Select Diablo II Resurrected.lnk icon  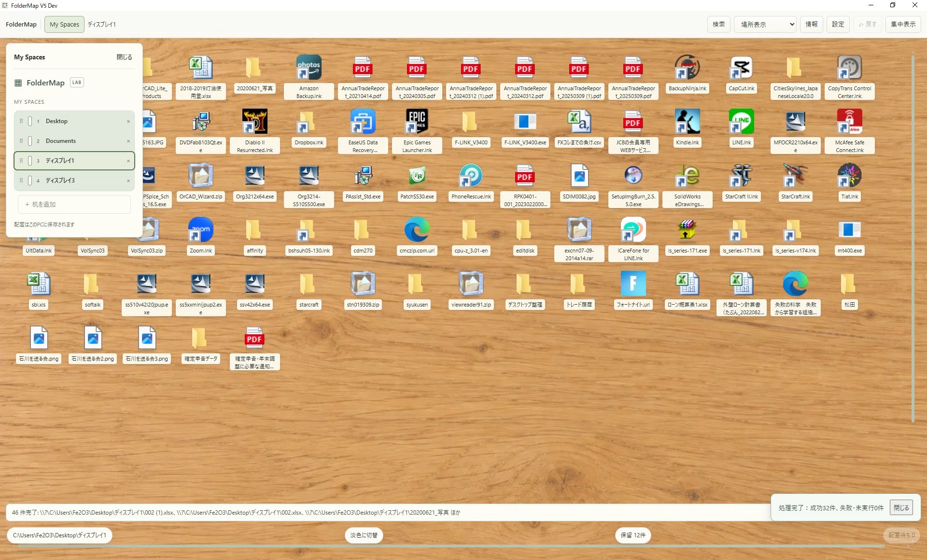(x=255, y=122)
